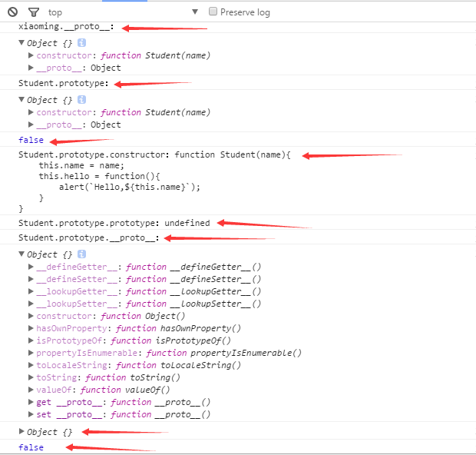
Task: Expand the set __proto__ accessor
Action: point(31,414)
